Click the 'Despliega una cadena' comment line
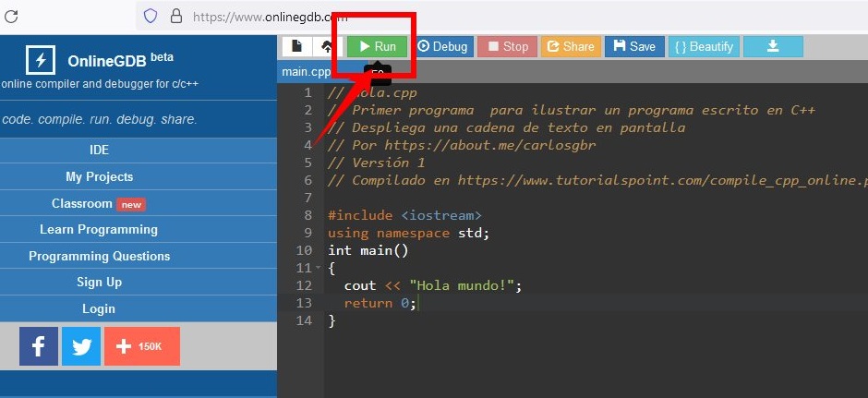 (x=507, y=127)
